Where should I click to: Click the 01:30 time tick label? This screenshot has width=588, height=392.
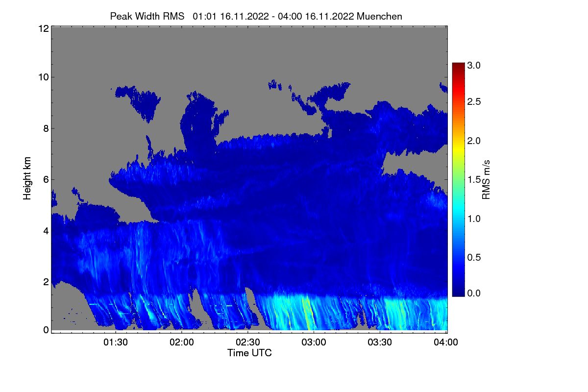[x=116, y=343]
